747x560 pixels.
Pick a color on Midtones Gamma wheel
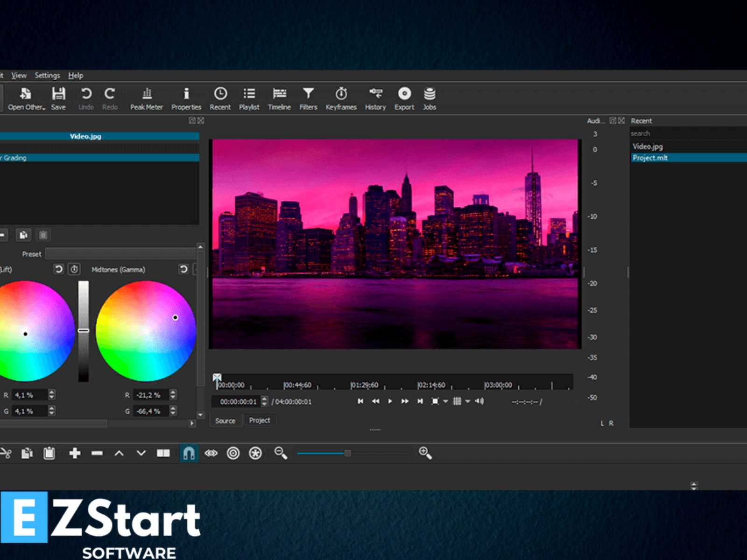click(x=146, y=331)
